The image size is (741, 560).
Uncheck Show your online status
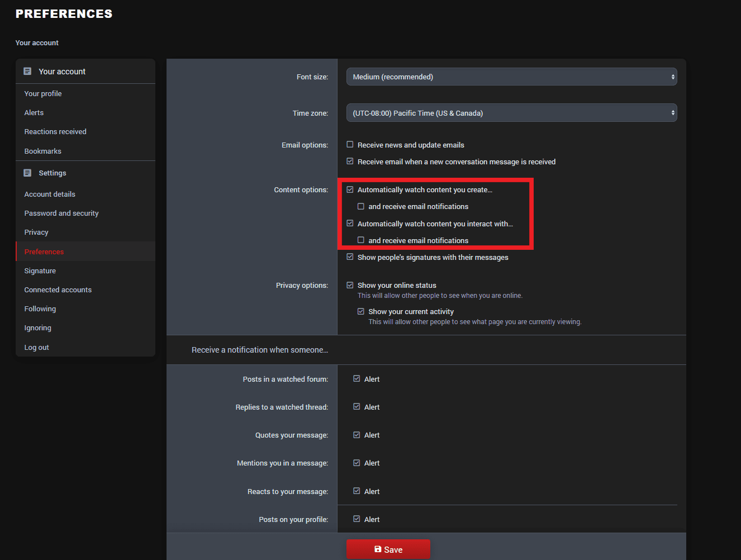[350, 285]
